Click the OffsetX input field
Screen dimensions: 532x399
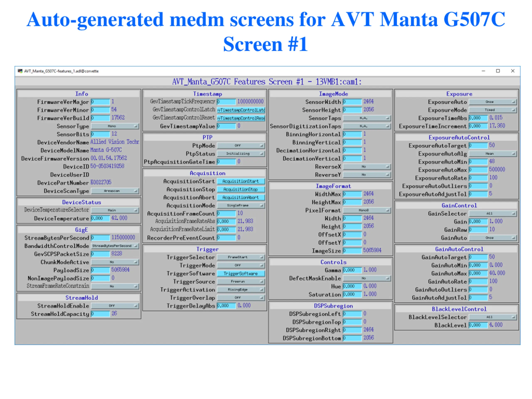pyautogui.click(x=352, y=234)
